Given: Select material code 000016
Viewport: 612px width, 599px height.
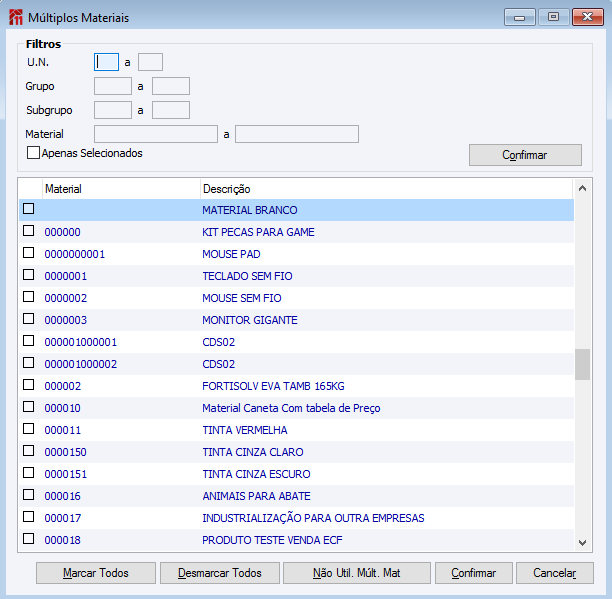Looking at the screenshot, I should pyautogui.click(x=62, y=496).
